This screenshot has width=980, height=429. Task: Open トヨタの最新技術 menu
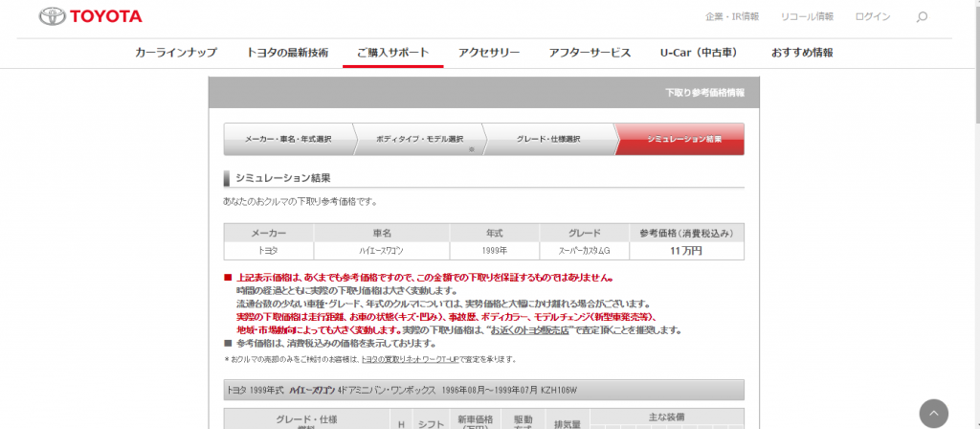pos(287,53)
